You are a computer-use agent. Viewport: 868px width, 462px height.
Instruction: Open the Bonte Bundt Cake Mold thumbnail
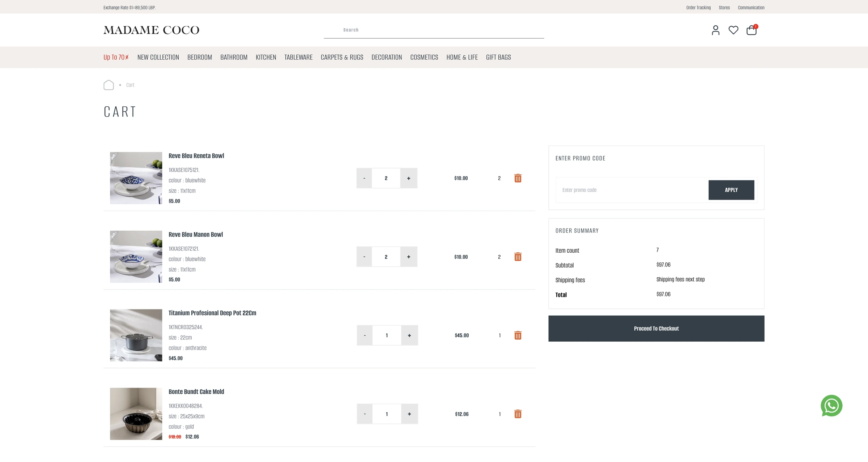coord(136,414)
